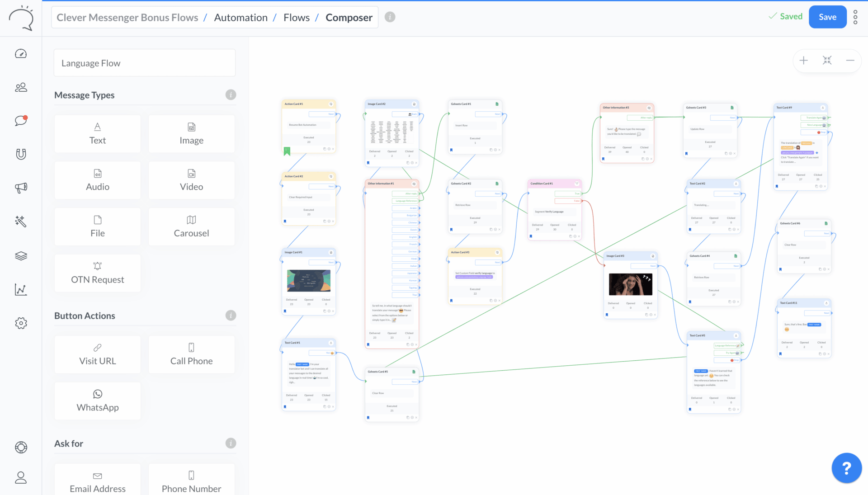
Task: Open the broadcast megaphone icon
Action: [x=21, y=188]
